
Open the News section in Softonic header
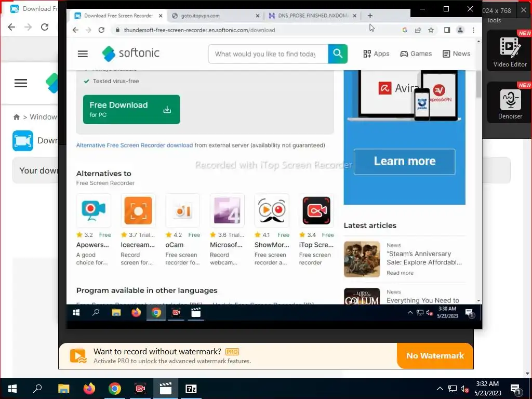(x=456, y=54)
